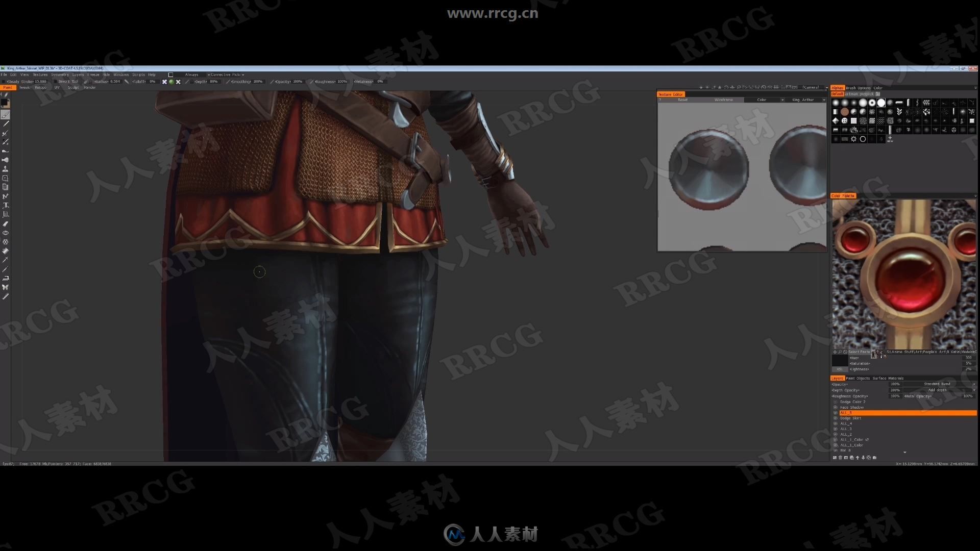Click the green sphere icon in top toolbar
980x551 pixels.
coord(171,82)
